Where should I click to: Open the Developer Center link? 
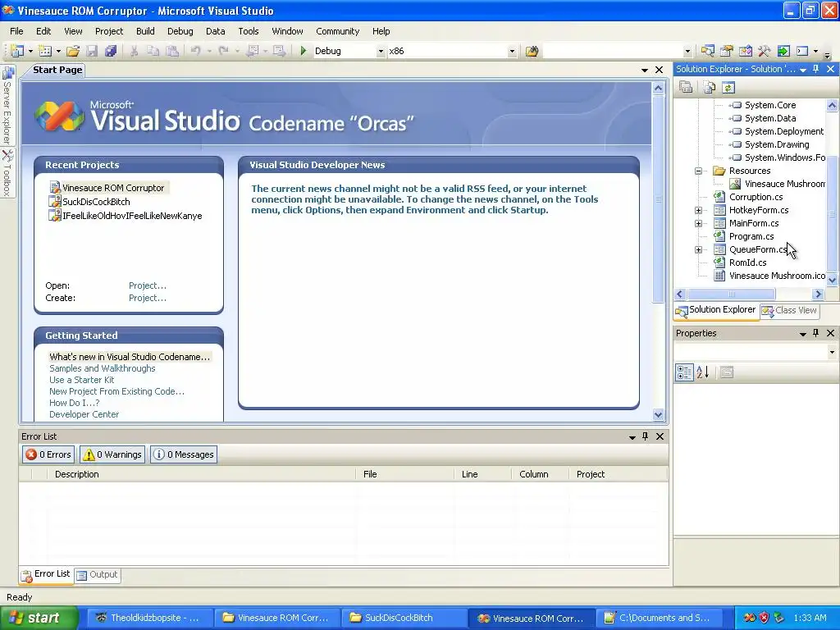pyautogui.click(x=84, y=414)
